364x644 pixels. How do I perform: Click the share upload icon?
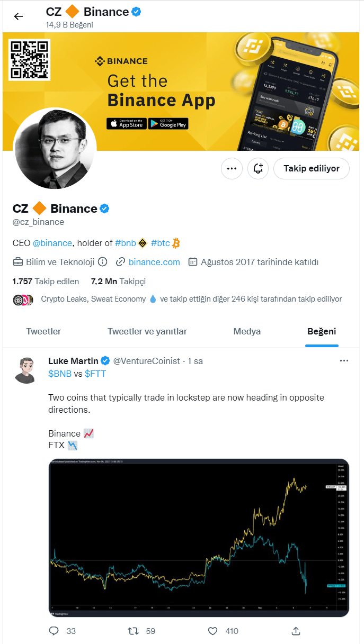(296, 631)
